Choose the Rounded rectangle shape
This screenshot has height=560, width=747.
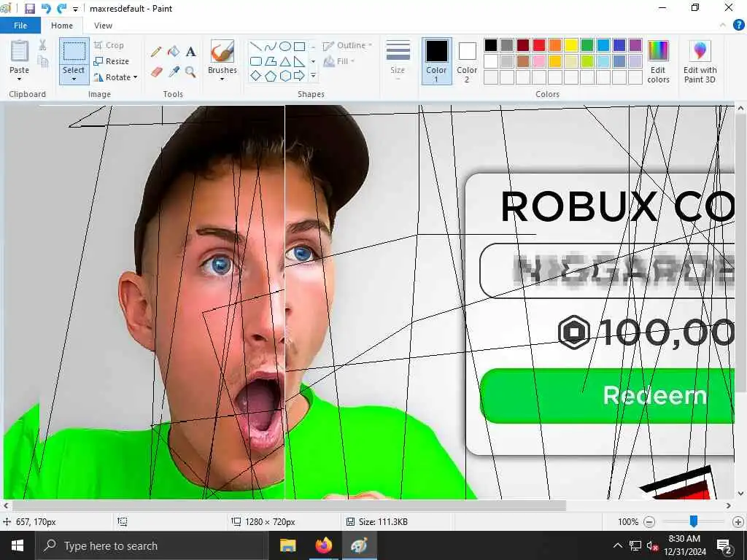point(256,61)
